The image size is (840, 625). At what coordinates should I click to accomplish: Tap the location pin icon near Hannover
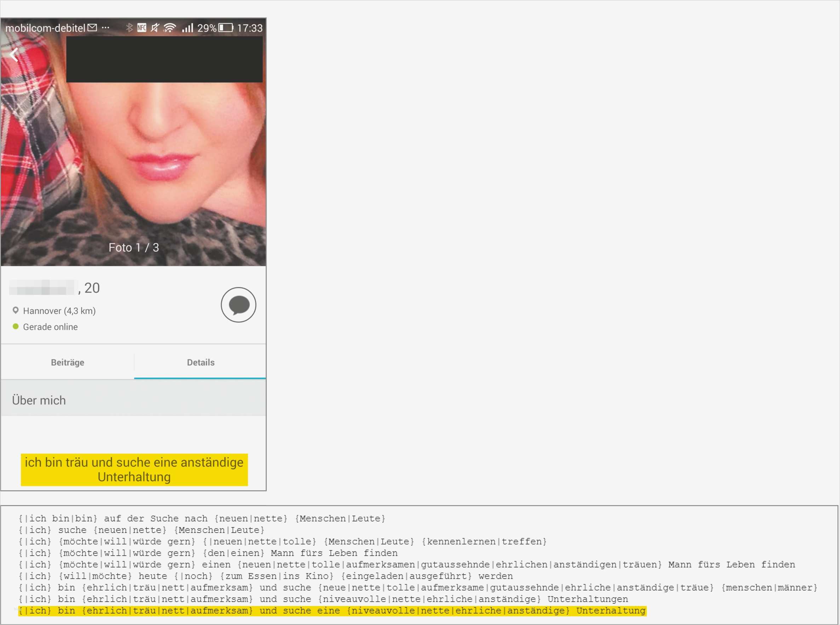(x=16, y=311)
